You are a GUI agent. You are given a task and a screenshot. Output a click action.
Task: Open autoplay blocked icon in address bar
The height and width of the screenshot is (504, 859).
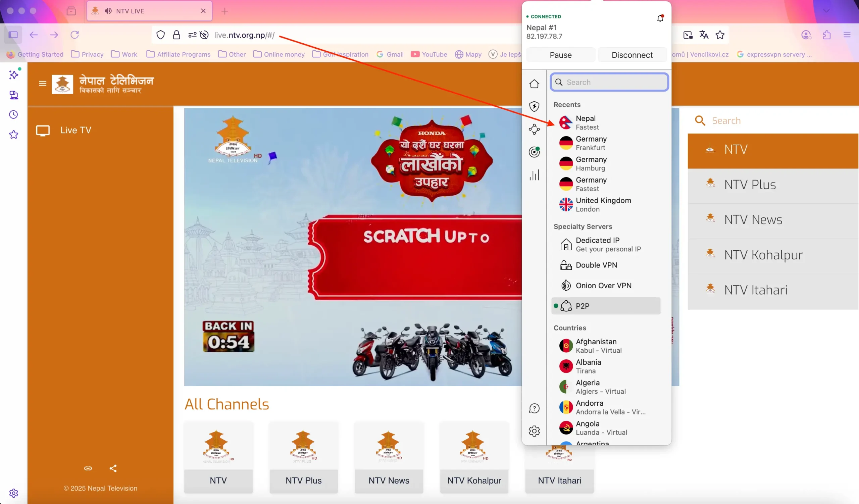coord(204,35)
